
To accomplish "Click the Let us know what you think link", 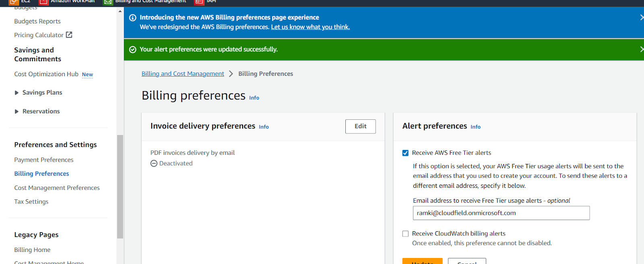I will click(x=310, y=27).
